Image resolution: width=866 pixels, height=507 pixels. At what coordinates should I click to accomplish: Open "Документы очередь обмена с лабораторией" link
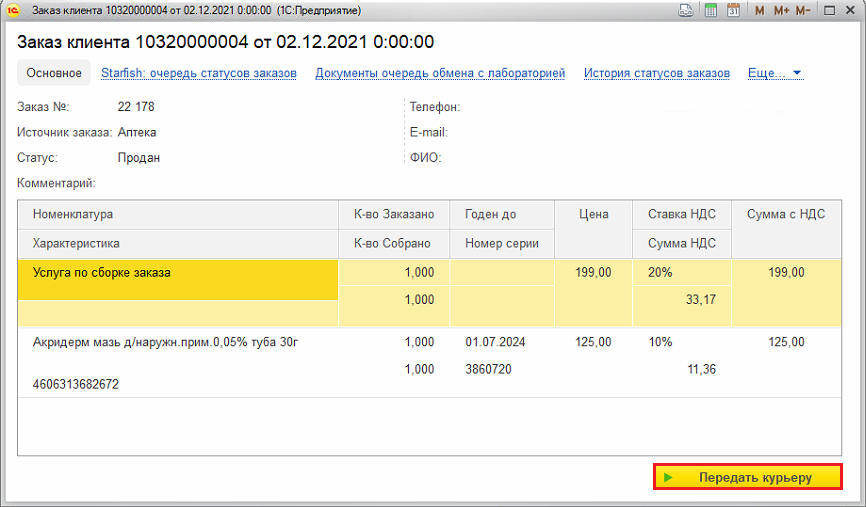[x=440, y=73]
